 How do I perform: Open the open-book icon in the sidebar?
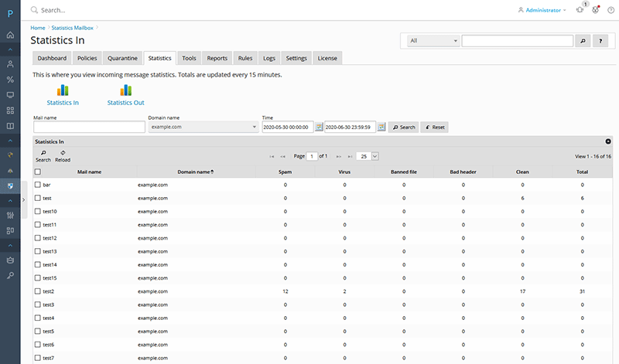pyautogui.click(x=10, y=126)
